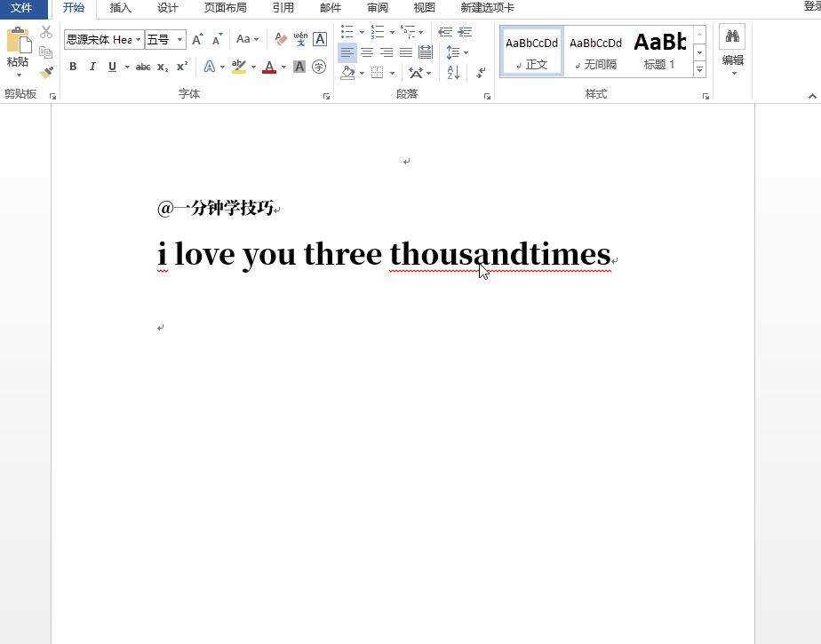Screen dimensions: 821x644
Task: Click the borders grid icon
Action: [377, 72]
